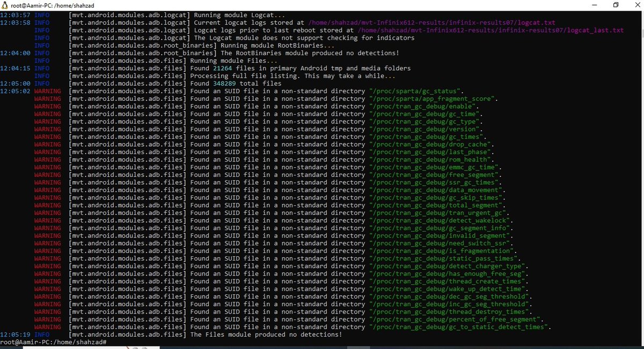Viewport: 644px width, 349px height.
Task: Click 'The RootBinaries module produced no detections!'
Action: pyautogui.click(x=310, y=53)
